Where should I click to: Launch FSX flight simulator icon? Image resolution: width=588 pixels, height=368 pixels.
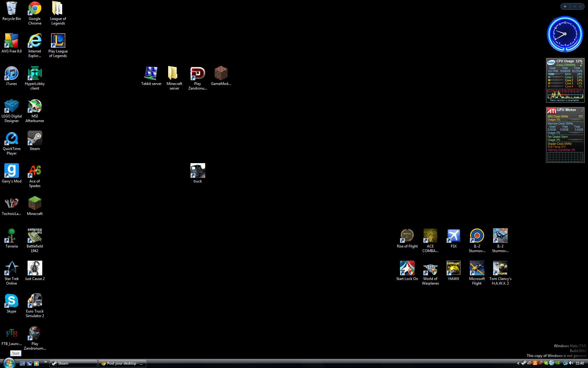454,239
